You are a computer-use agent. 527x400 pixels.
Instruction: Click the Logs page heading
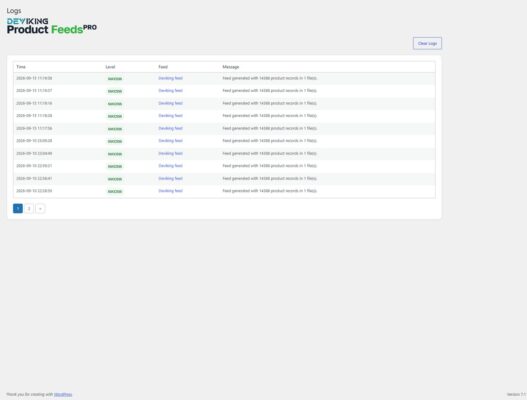14,11
